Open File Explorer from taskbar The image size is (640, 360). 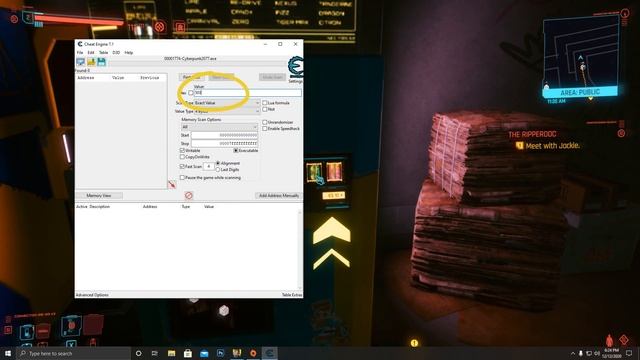pos(171,353)
